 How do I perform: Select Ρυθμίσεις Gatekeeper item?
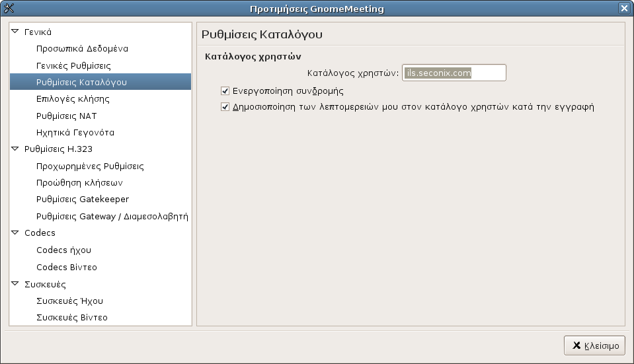(83, 199)
